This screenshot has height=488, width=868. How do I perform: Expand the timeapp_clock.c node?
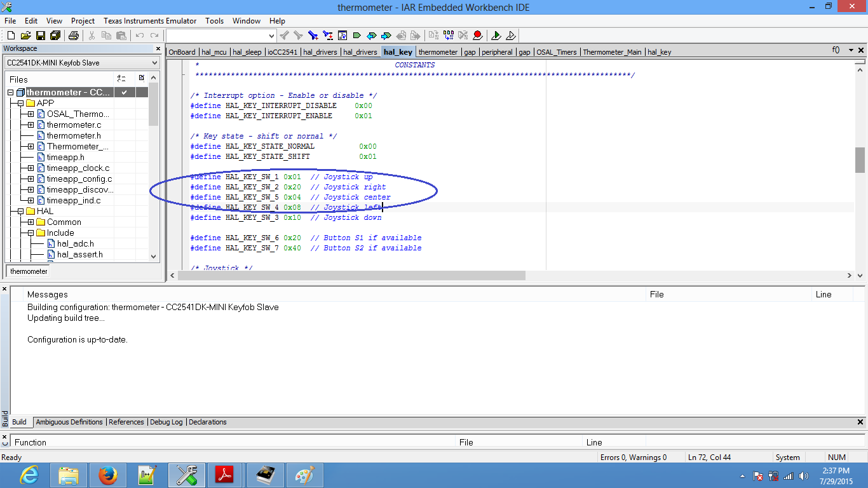[x=31, y=168]
